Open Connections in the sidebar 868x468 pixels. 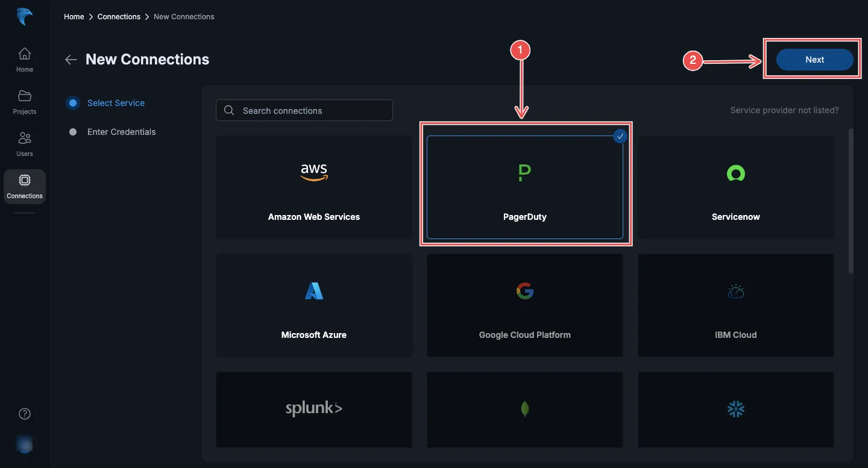click(x=25, y=187)
